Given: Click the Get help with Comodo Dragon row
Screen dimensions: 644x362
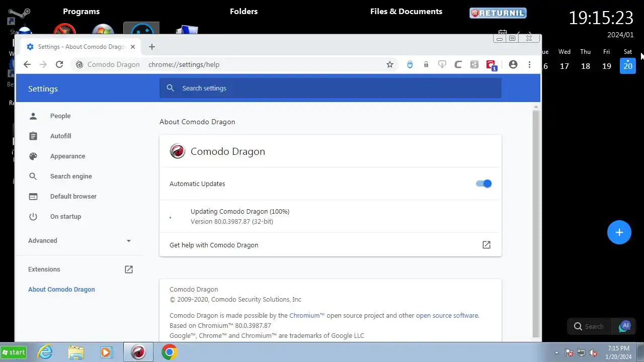Looking at the screenshot, I should pyautogui.click(x=331, y=245).
